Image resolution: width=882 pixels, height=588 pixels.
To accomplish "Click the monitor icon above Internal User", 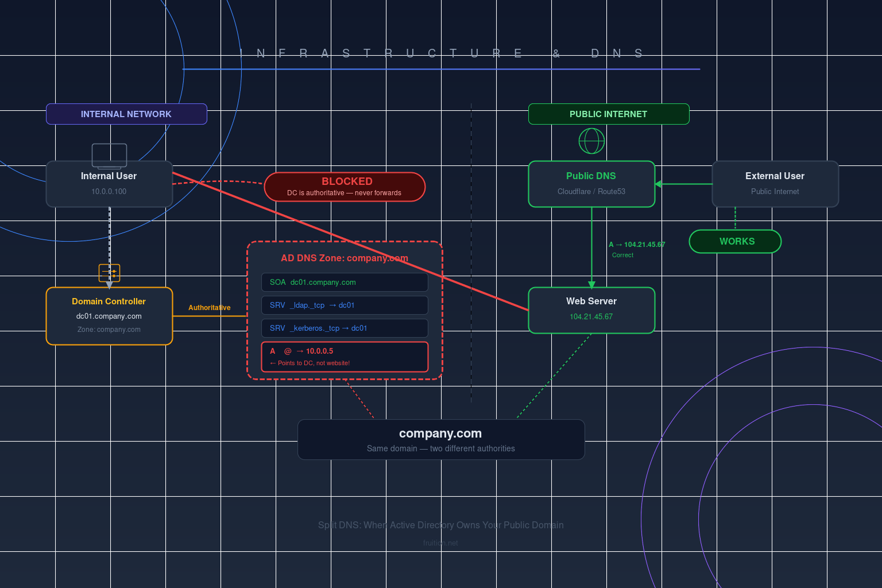I will pyautogui.click(x=109, y=155).
